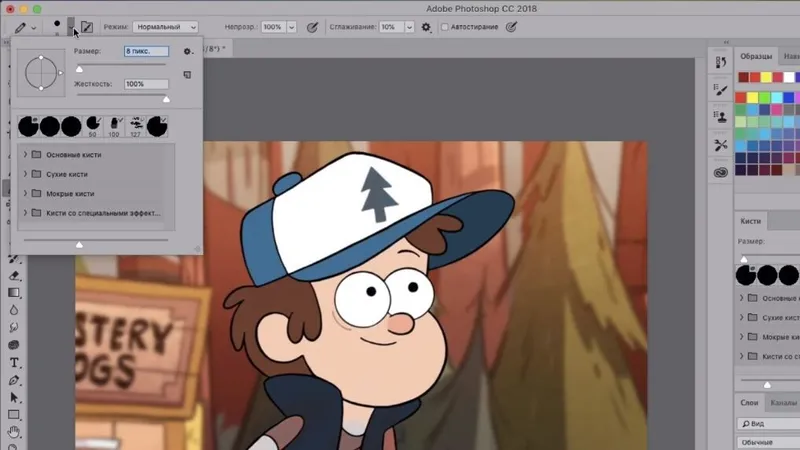The image size is (800, 450).
Task: Open the Pencil tool preset picker
Action: pos(24,28)
